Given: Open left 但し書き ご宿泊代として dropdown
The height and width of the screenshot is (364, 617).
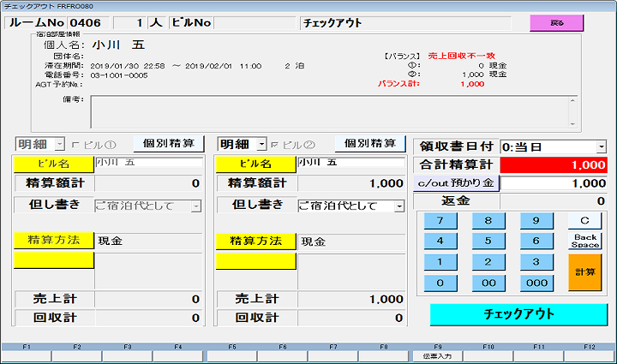Looking at the screenshot, I should pos(196,206).
